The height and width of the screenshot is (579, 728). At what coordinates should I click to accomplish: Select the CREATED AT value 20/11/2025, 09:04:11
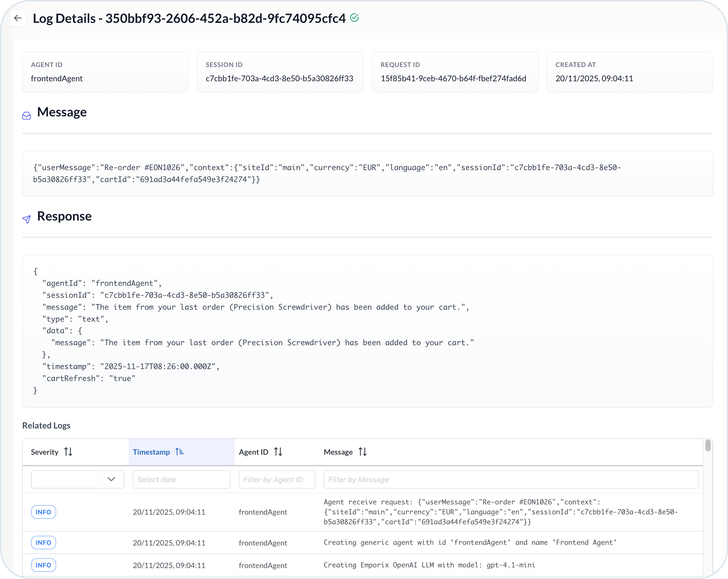point(594,78)
